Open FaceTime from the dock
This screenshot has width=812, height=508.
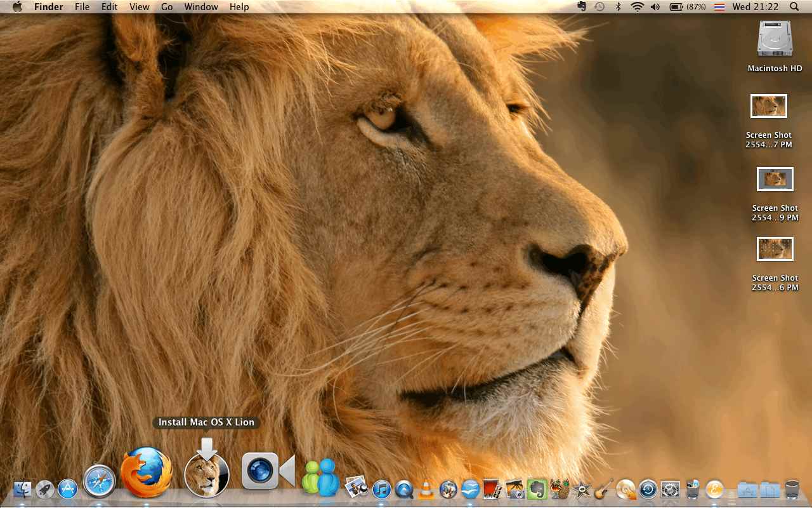point(268,471)
